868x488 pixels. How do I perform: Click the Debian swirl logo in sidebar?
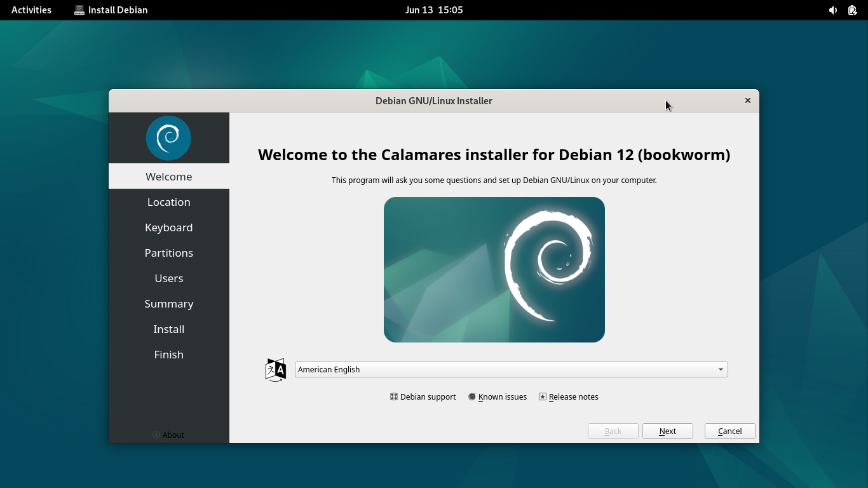(x=168, y=138)
